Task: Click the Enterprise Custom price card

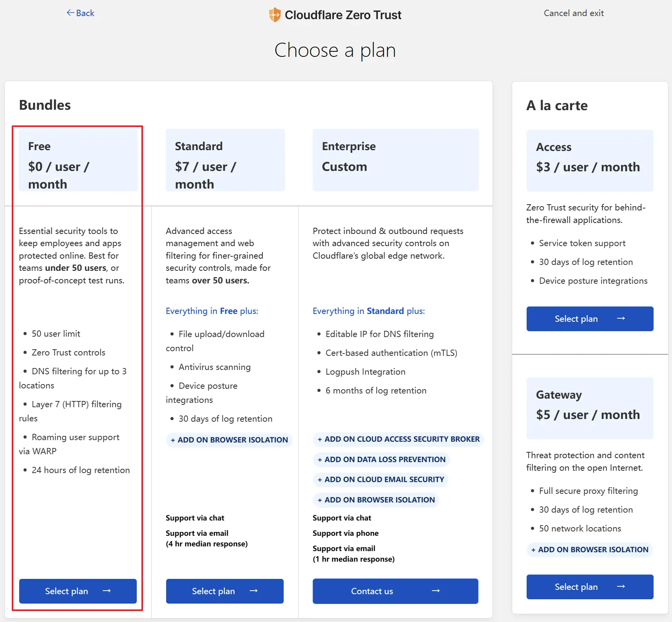Action: tap(396, 160)
